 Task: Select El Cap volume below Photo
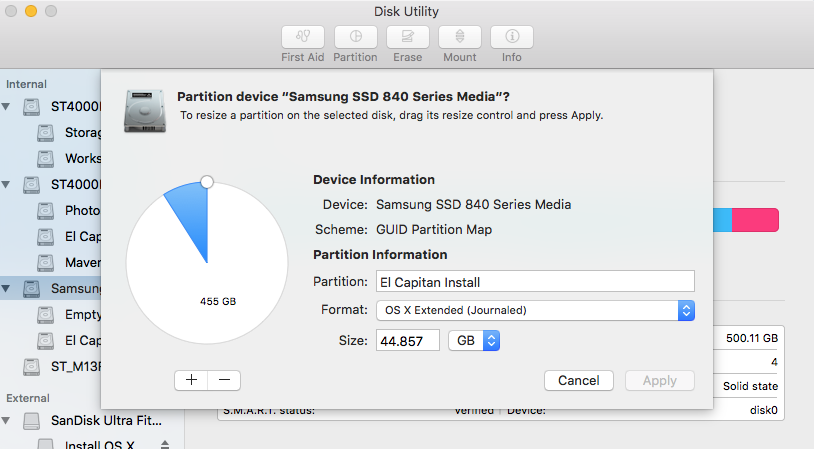click(51, 237)
